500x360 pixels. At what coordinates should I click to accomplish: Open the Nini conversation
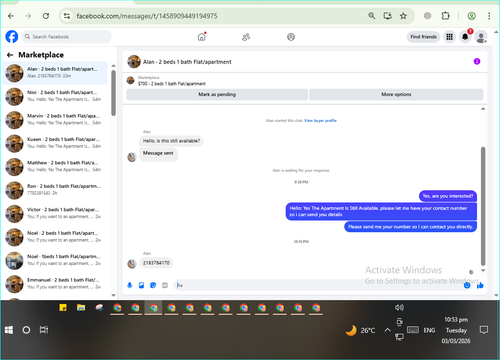coord(55,96)
